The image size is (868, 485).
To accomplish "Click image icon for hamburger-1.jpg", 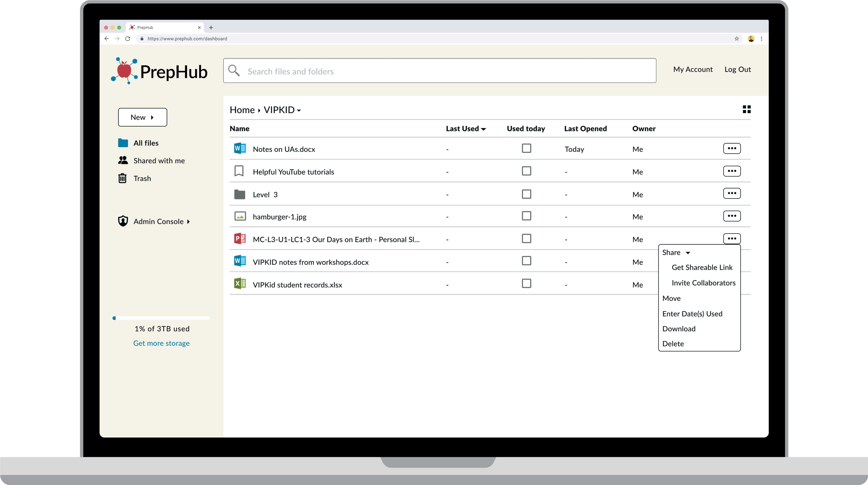I will [240, 216].
